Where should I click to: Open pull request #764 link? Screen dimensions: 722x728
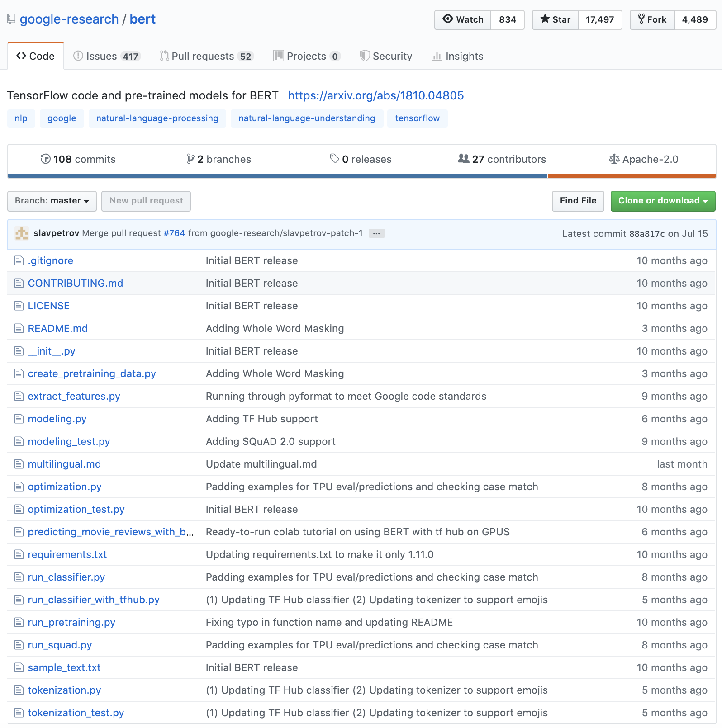(x=174, y=233)
